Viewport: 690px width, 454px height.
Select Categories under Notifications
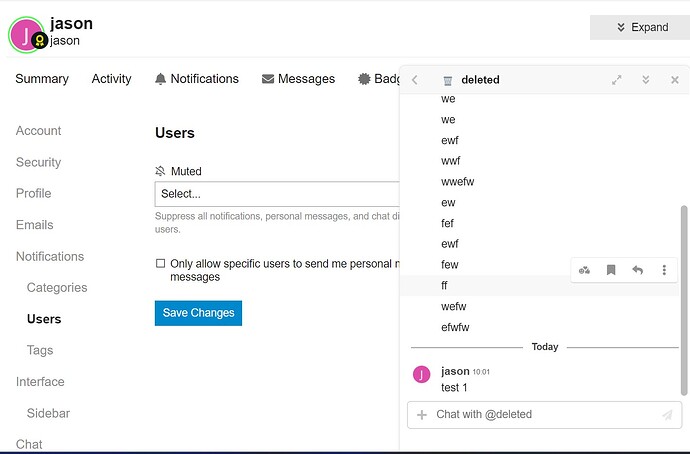click(x=57, y=288)
